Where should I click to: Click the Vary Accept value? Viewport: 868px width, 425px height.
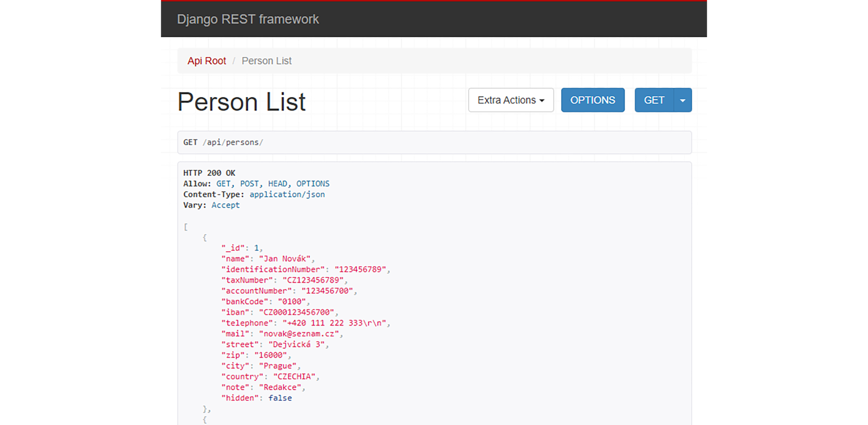click(x=226, y=205)
